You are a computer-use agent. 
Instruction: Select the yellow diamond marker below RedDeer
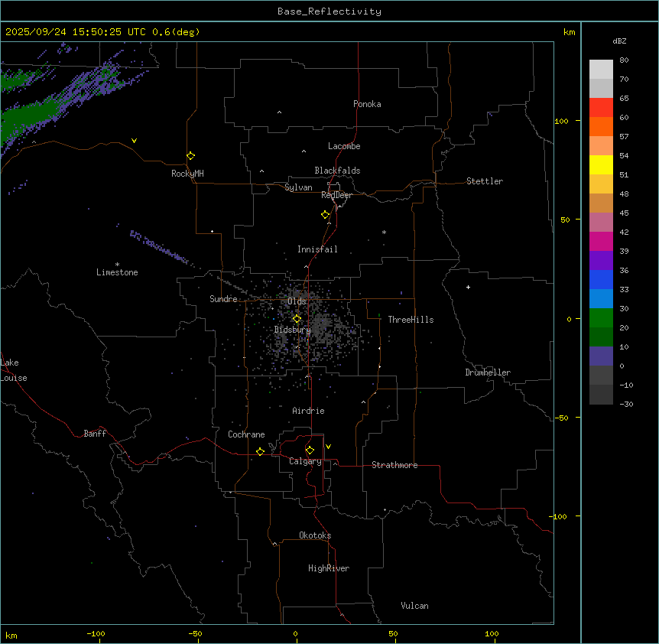click(x=326, y=214)
